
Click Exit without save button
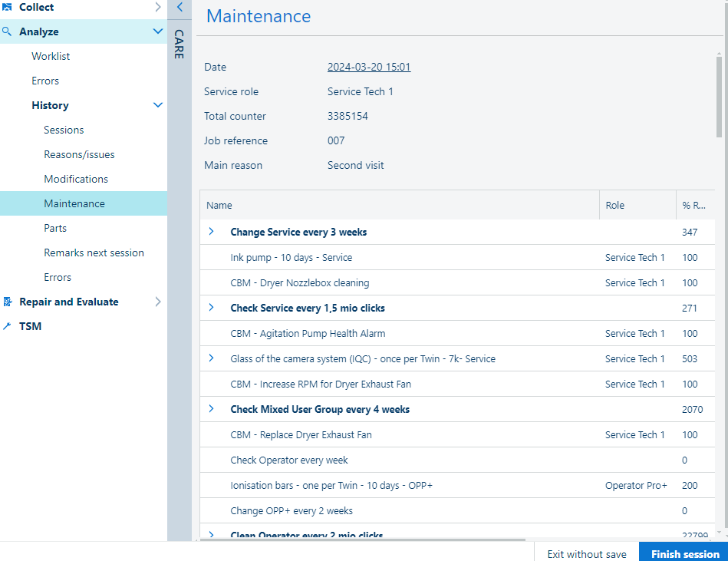point(586,553)
